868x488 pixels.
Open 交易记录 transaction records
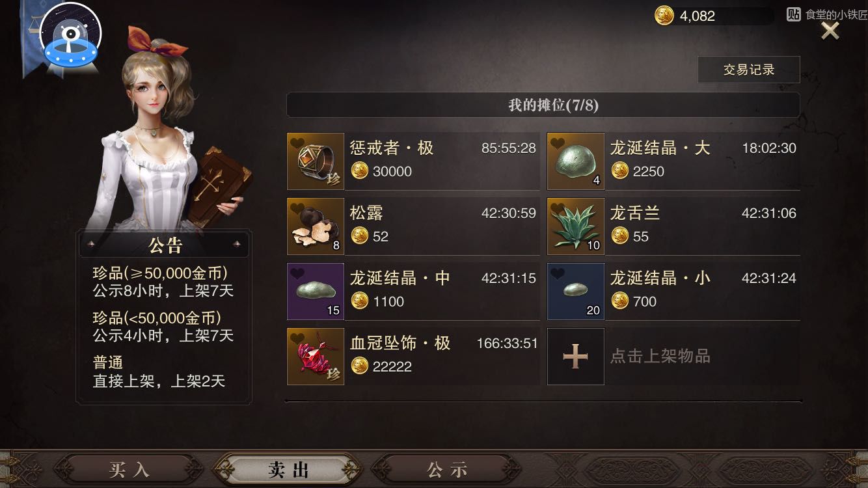coord(749,70)
